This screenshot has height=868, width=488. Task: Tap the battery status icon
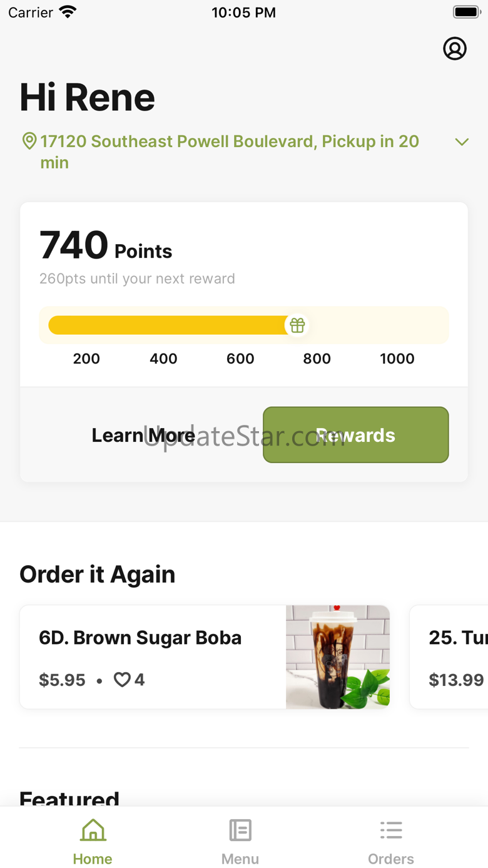[466, 12]
